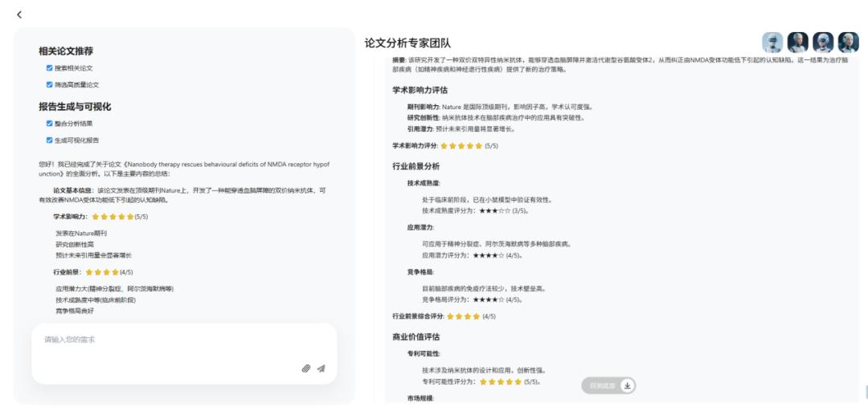
Task: Open the third expert robot avatar
Action: click(x=823, y=43)
